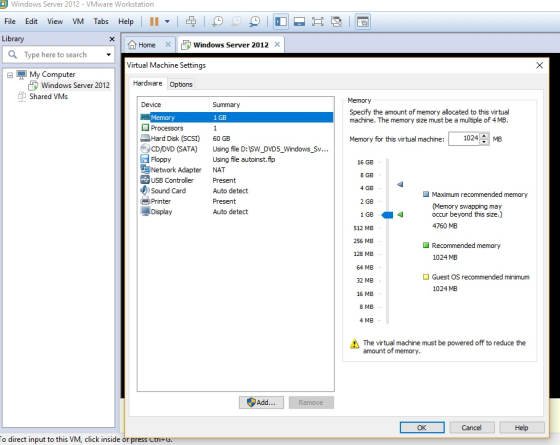Click the 16 GB slider label
This screenshot has width=560, height=445.
coord(365,162)
